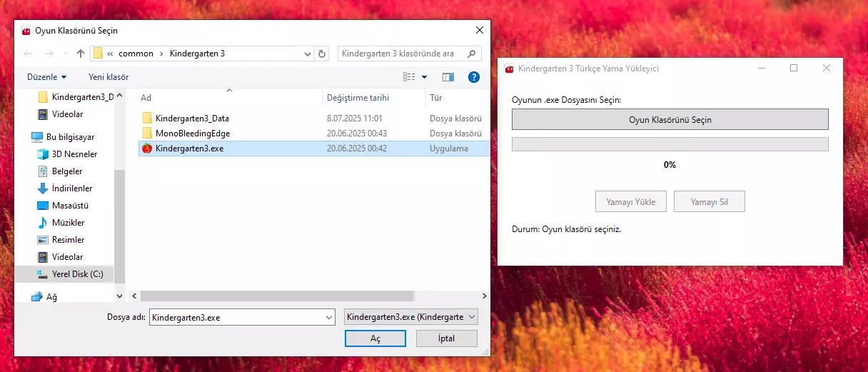Image resolution: width=868 pixels, height=372 pixels.
Task: Click the Kindergarten3_Data folder icon
Action: (147, 119)
